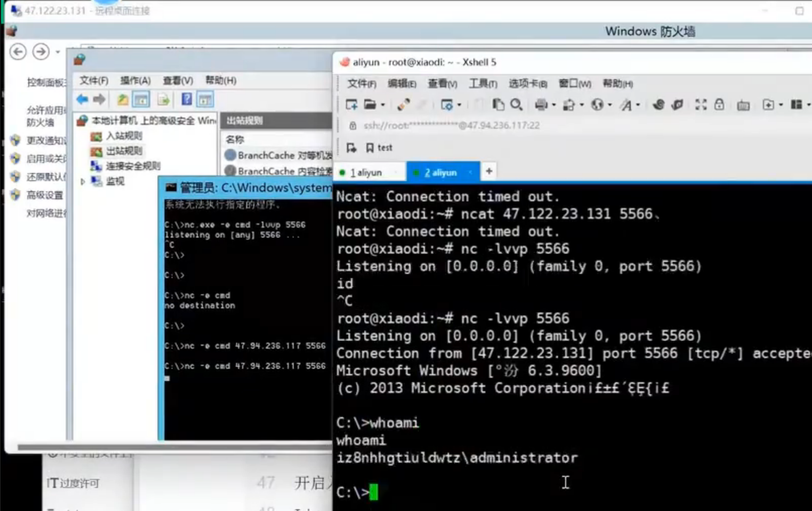Click the Xshell address bar with ssh://root URL
812x511 pixels.
click(576, 125)
